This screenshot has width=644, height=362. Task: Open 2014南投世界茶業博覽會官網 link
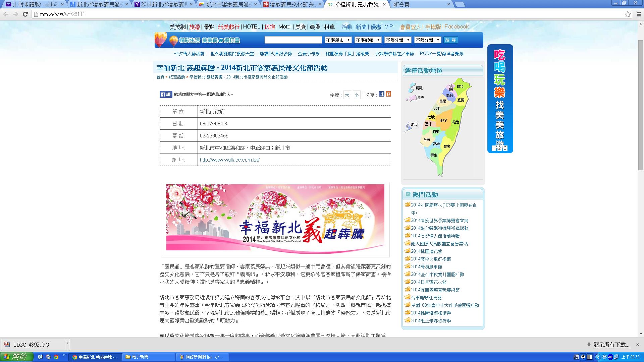point(439,220)
